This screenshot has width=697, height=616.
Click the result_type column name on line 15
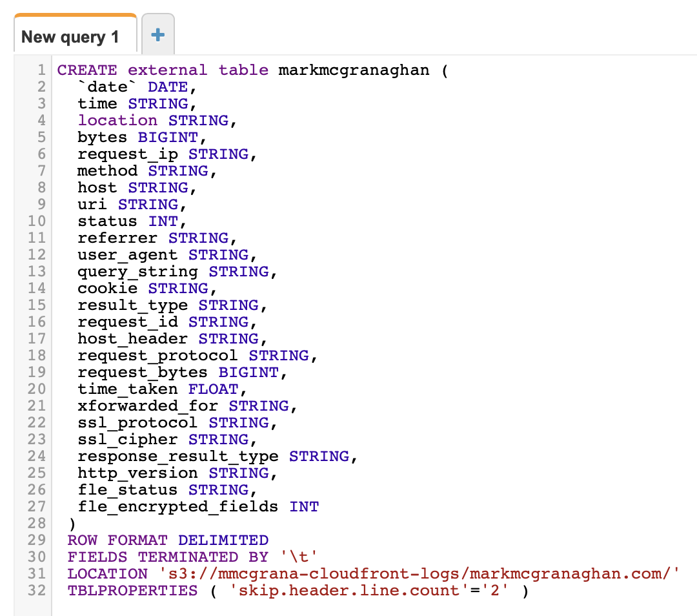click(x=132, y=305)
